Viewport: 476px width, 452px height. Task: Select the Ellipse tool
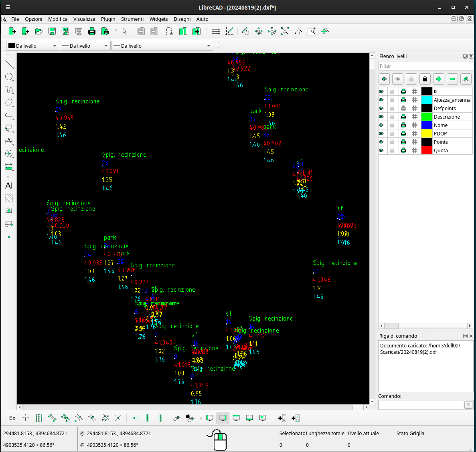[x=9, y=103]
